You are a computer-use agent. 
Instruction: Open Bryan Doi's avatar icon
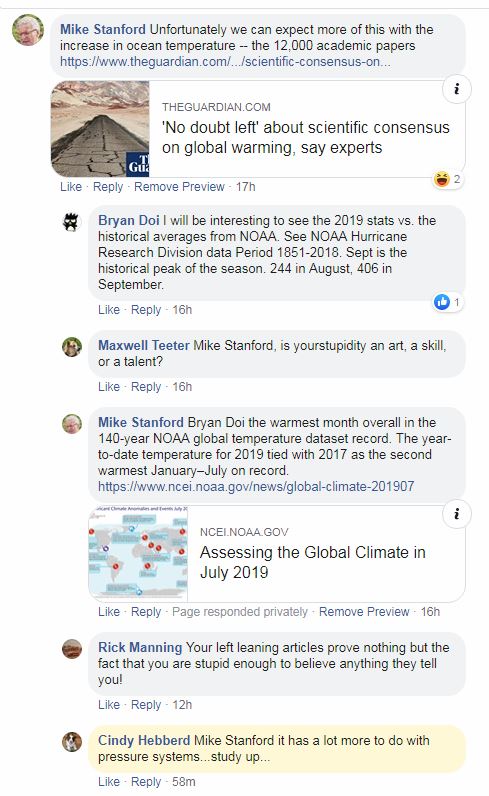point(72,222)
